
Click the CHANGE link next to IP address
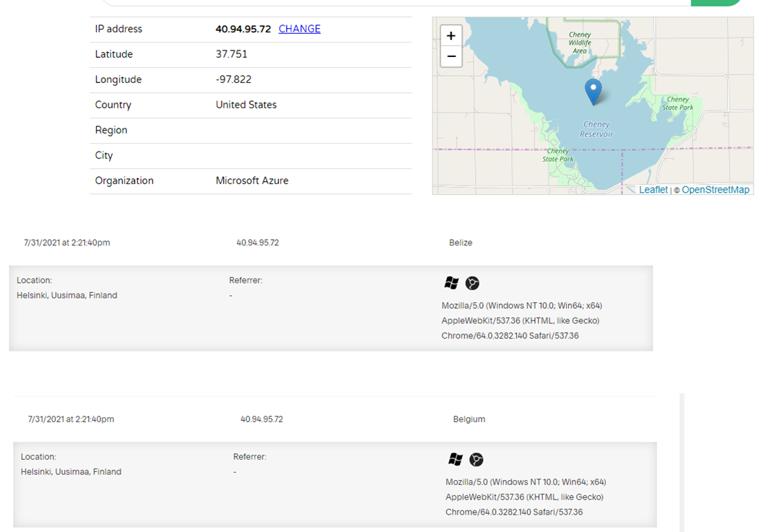[300, 29]
